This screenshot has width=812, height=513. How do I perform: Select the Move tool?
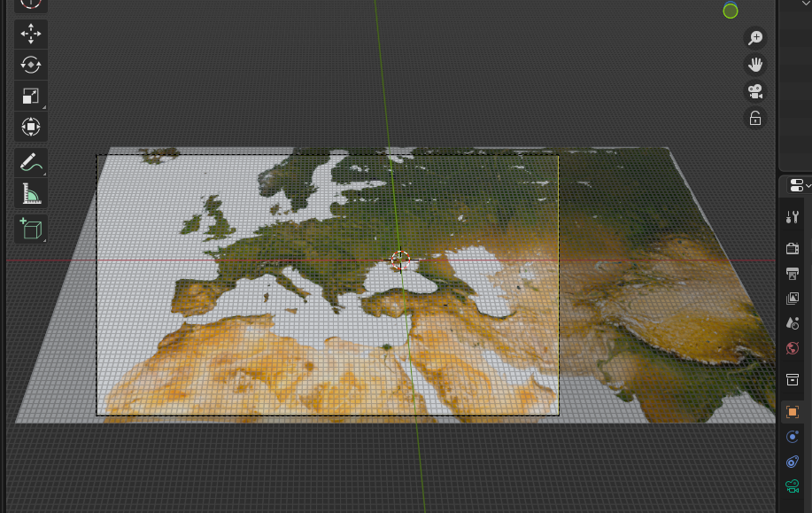[31, 34]
